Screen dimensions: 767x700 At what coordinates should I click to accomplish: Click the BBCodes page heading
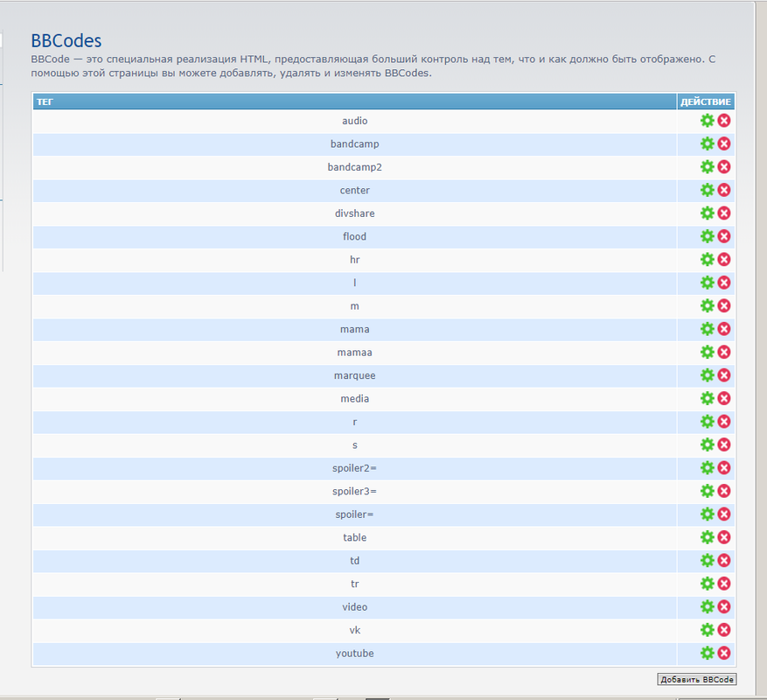tap(66, 40)
